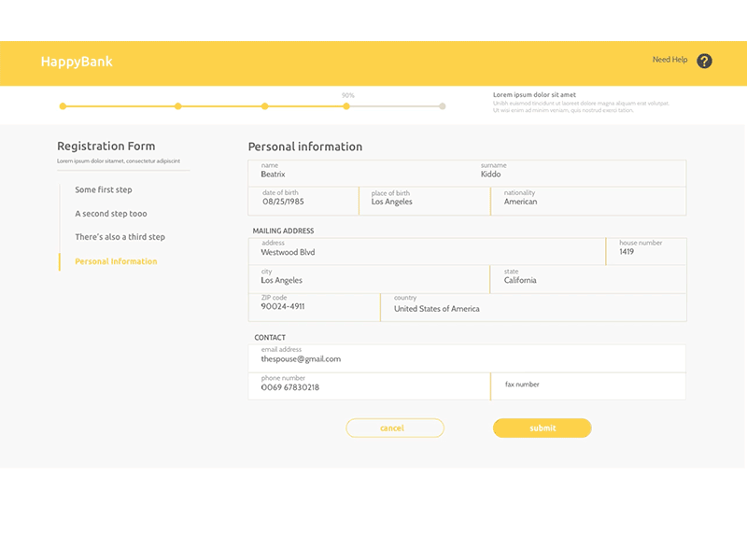Image resolution: width=747 pixels, height=560 pixels.
Task: Click the Lorem ipsum dolor sit amet title
Action: coord(534,95)
